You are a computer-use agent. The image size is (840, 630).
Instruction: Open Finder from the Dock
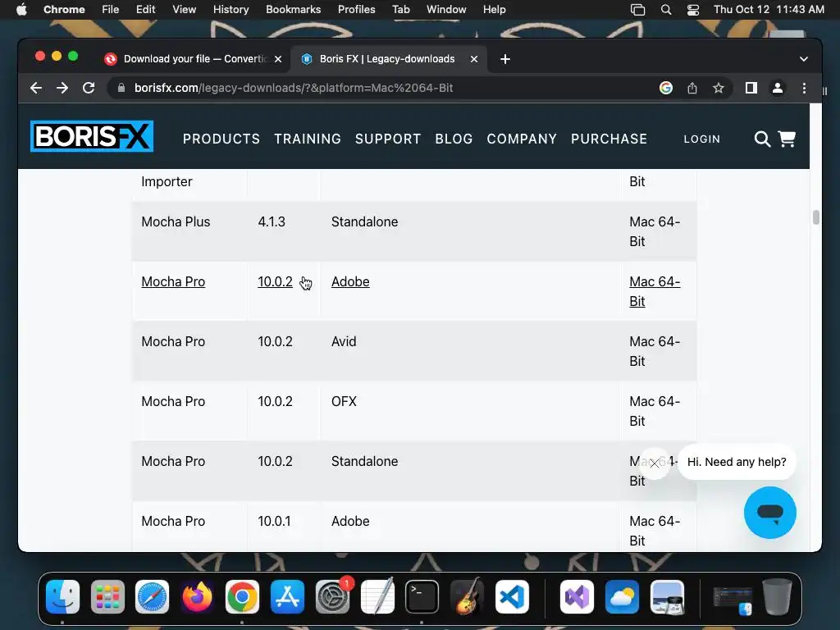pos(62,596)
